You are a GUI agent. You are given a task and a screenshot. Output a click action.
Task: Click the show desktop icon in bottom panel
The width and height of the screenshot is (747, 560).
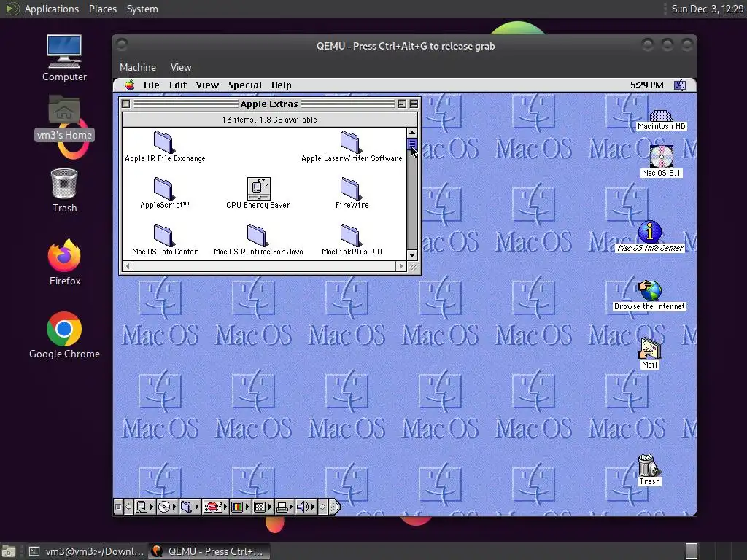9,551
